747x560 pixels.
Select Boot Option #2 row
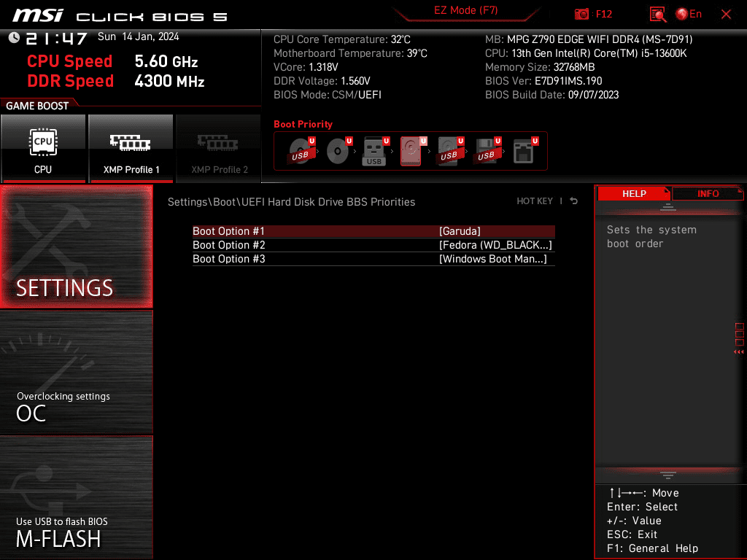[373, 245]
